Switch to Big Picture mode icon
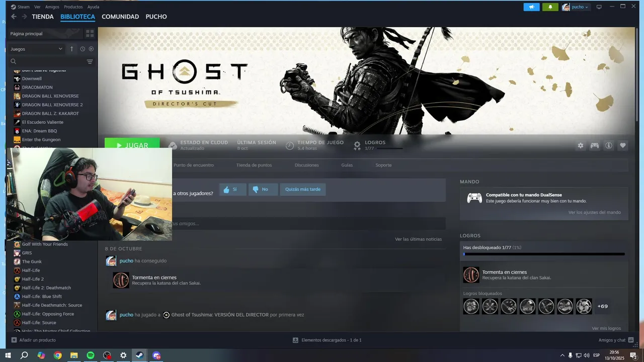This screenshot has width=644, height=362. 599,7
